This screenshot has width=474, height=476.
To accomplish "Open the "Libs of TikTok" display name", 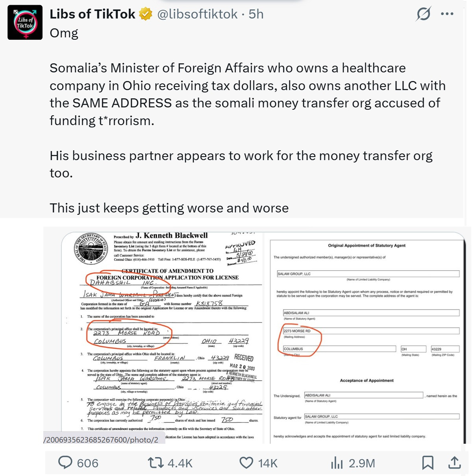I will 92,15.
